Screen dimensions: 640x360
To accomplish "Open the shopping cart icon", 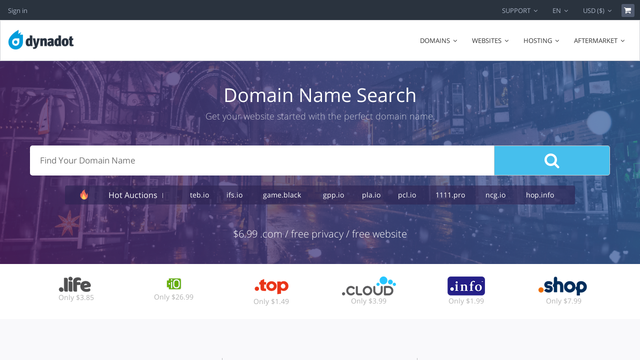I will pyautogui.click(x=627, y=11).
